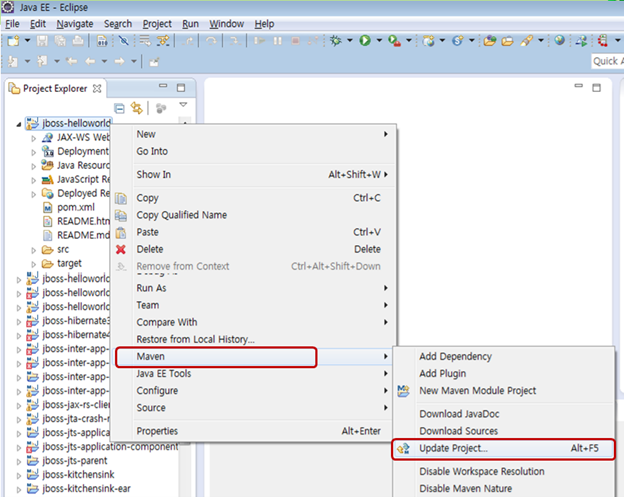
Task: Choose Add Dependency from the Maven submenu
Action: 455,357
